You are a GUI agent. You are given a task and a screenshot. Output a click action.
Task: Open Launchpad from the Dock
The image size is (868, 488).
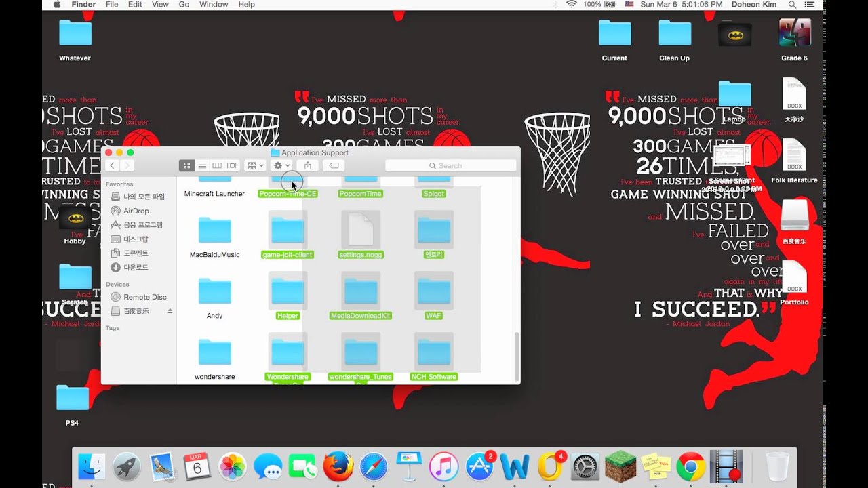[127, 466]
